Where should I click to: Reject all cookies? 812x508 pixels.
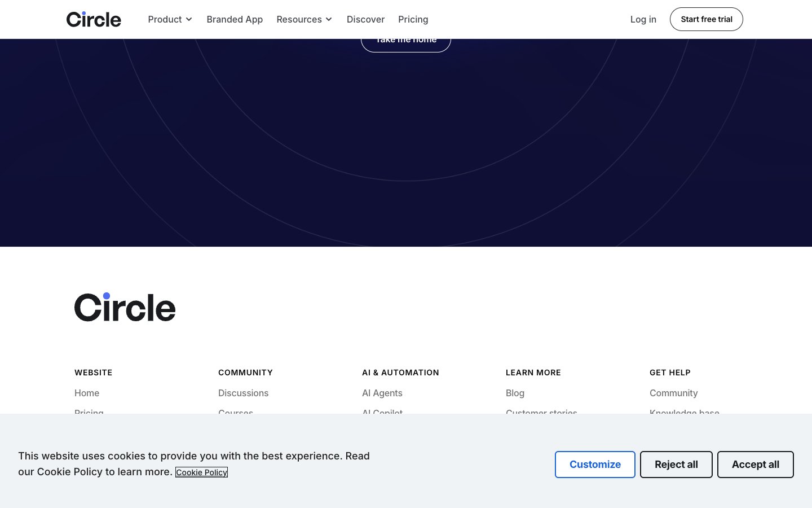pyautogui.click(x=676, y=465)
